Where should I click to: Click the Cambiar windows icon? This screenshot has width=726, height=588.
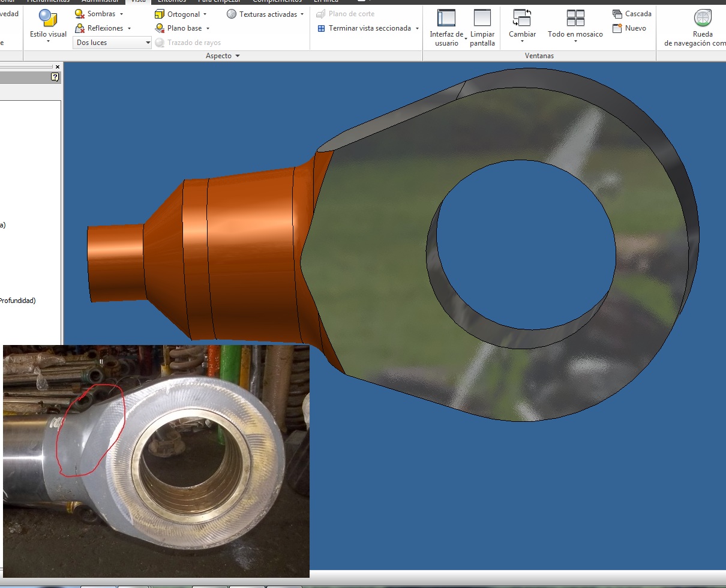[x=522, y=18]
